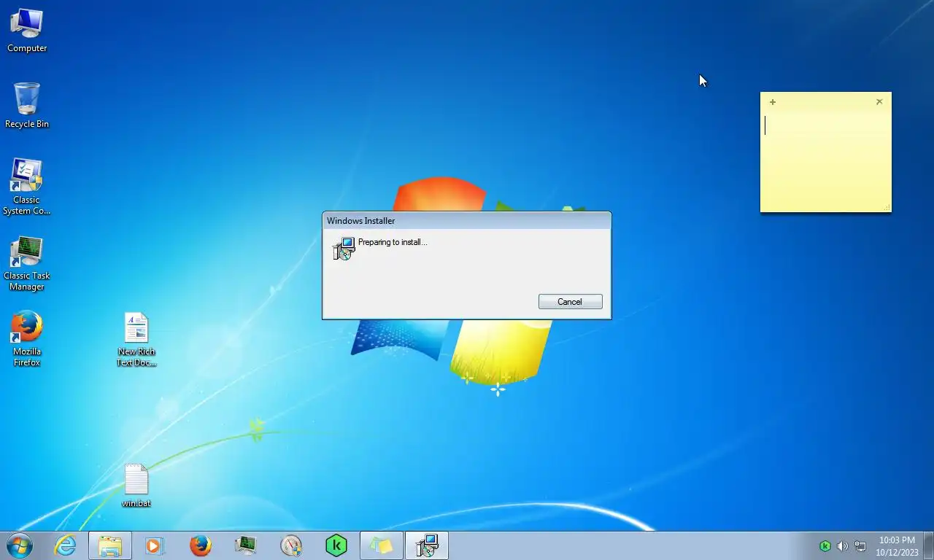Click the Windows Installer dialog title bar
The image size is (934, 560).
pos(466,221)
